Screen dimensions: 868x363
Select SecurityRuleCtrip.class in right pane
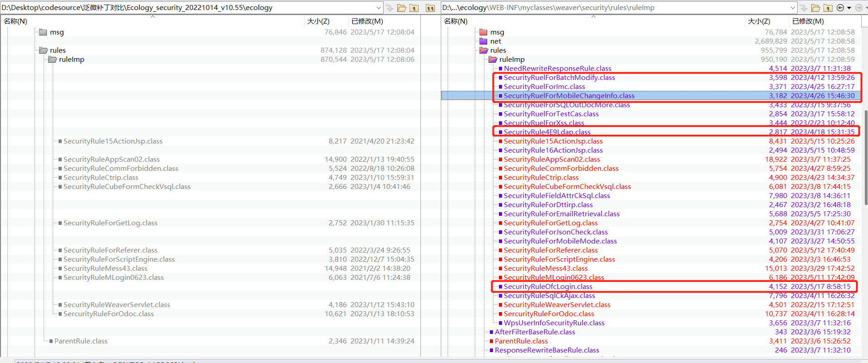pos(541,178)
